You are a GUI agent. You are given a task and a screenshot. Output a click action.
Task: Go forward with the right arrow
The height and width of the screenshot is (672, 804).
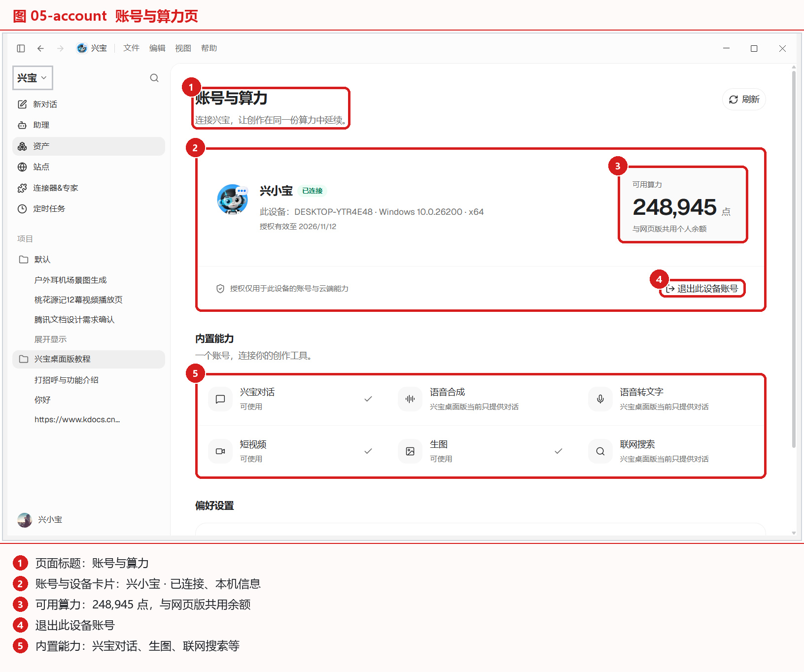click(60, 48)
